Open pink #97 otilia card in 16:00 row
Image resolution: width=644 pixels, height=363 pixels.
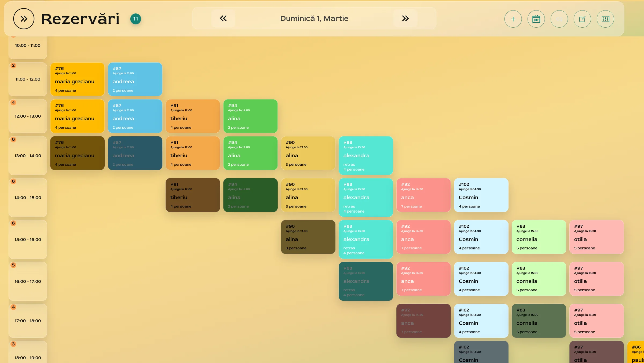(597, 279)
